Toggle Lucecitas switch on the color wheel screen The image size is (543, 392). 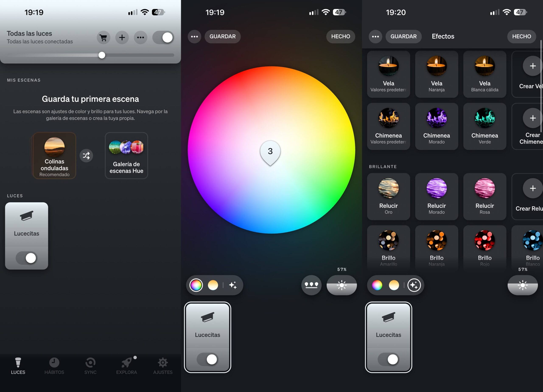point(208,359)
